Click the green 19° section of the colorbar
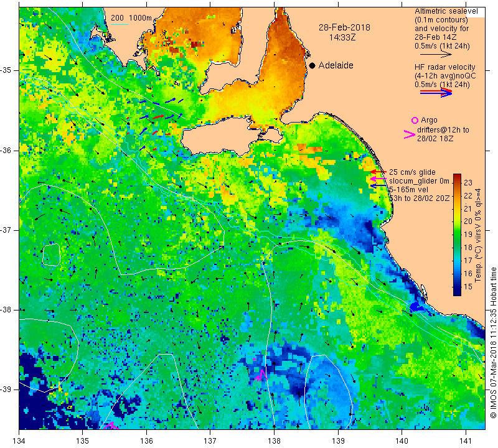This screenshot has height=448, width=498. (457, 235)
